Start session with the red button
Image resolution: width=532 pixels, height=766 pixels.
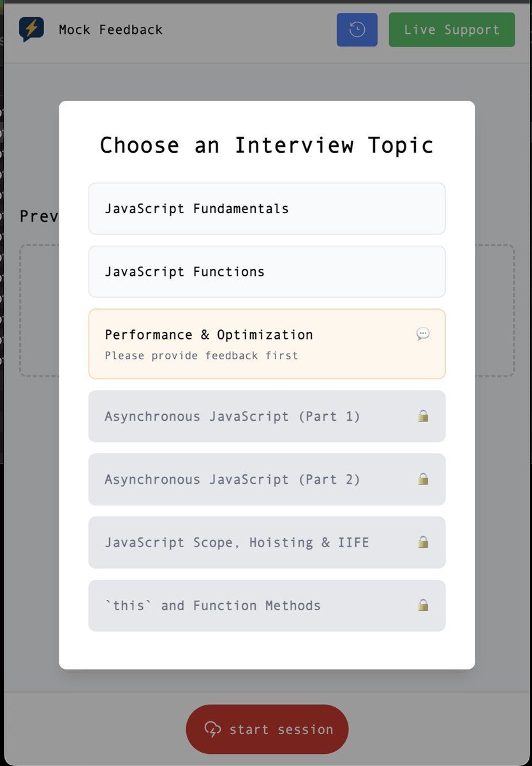pos(267,729)
